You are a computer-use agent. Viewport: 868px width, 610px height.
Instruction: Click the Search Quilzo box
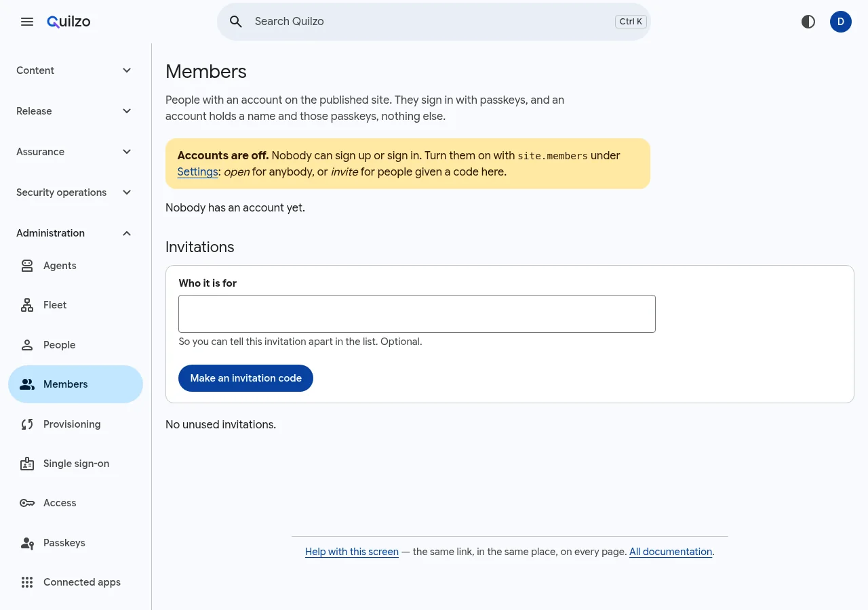[434, 22]
